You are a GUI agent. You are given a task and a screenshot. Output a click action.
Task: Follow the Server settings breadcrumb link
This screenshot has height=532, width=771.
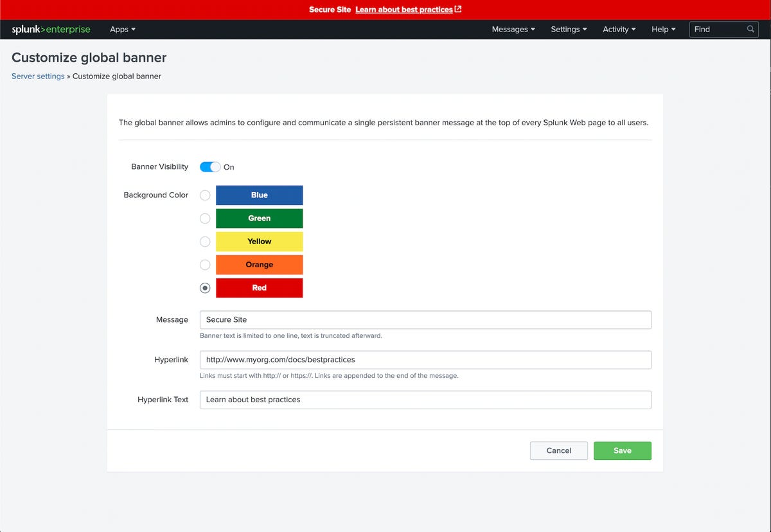coord(38,76)
